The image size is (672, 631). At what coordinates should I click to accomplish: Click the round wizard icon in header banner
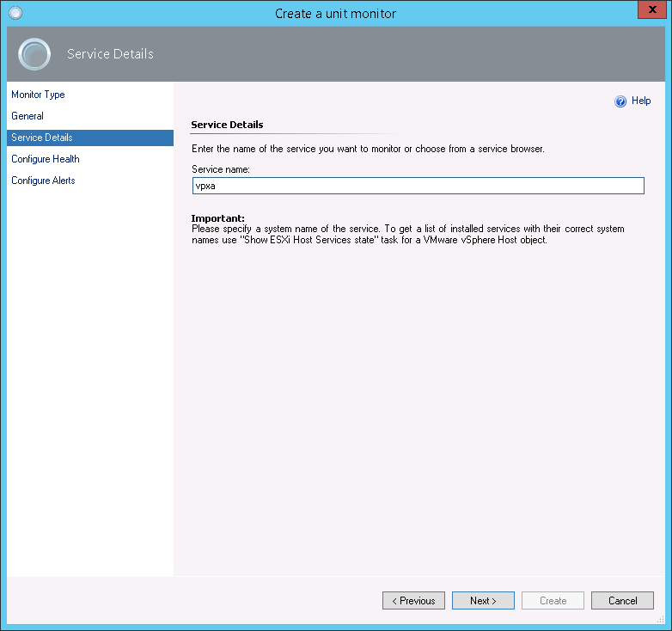click(x=34, y=54)
